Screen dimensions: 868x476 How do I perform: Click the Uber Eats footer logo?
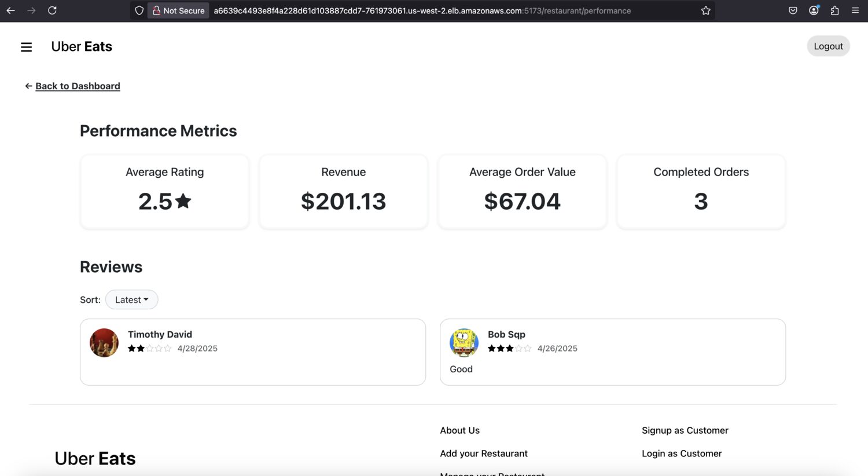(95, 459)
